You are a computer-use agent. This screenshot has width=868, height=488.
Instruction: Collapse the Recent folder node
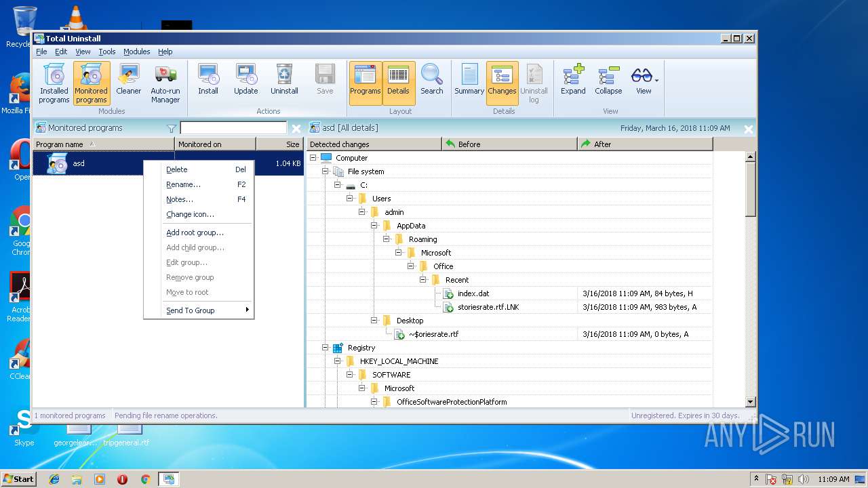(423, 280)
